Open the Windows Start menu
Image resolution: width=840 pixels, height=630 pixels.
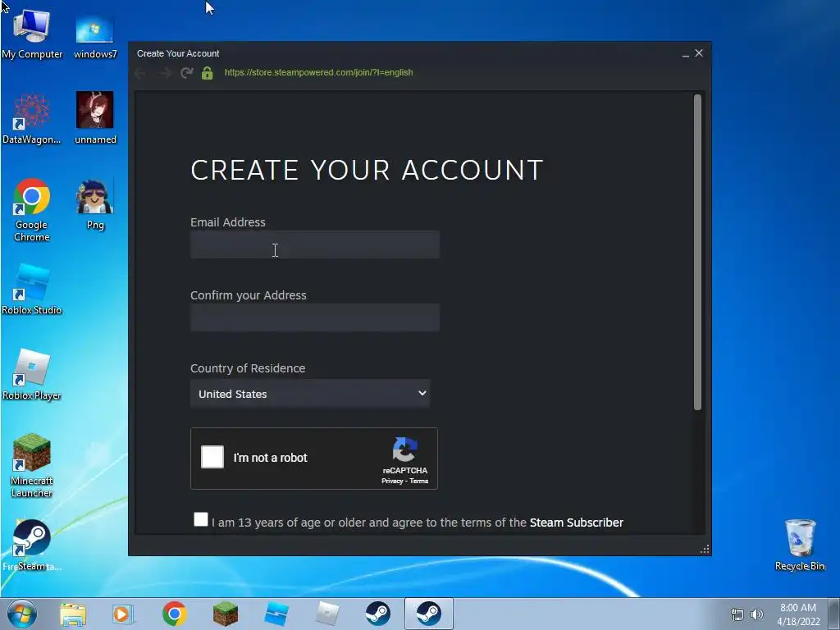click(21, 614)
